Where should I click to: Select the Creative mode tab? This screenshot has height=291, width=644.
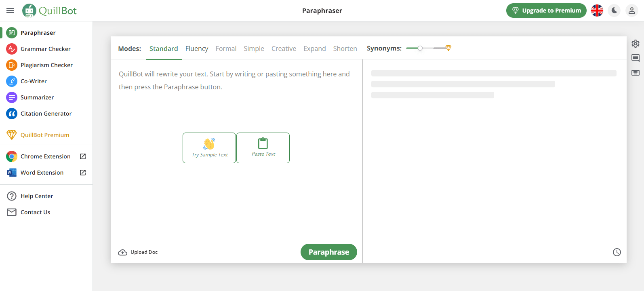coord(284,48)
